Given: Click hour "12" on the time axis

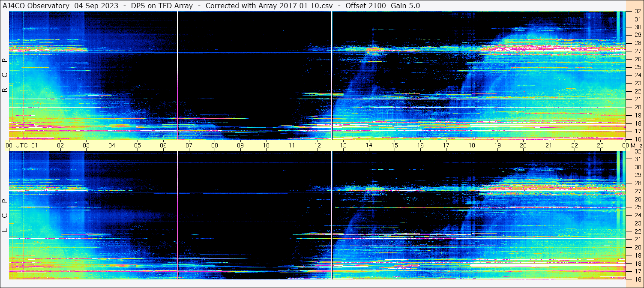Looking at the screenshot, I should (318, 145).
